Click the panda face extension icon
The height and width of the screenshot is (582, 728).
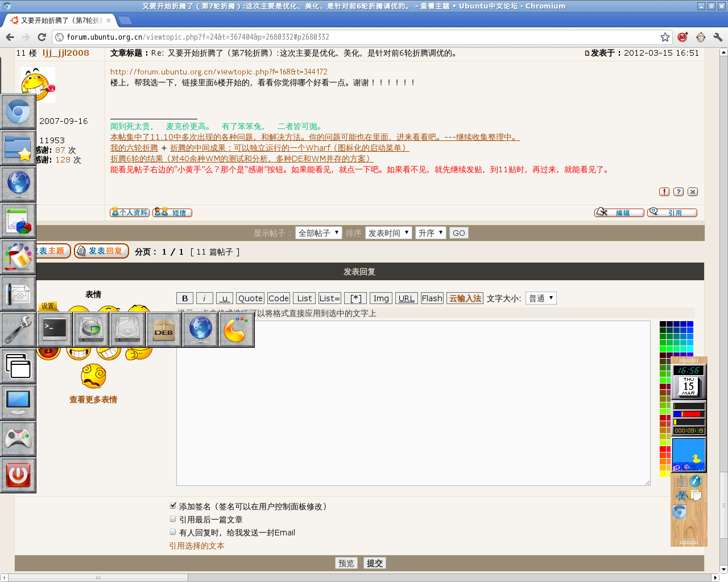tap(701, 37)
